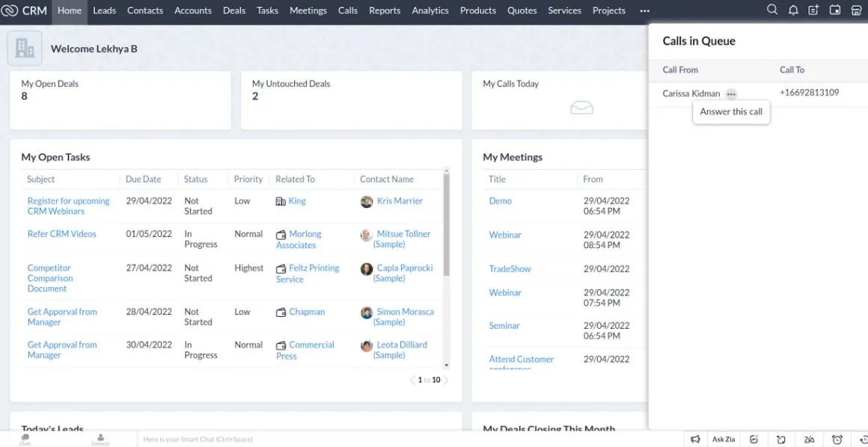Open the King account link
868x447 pixels.
(296, 200)
